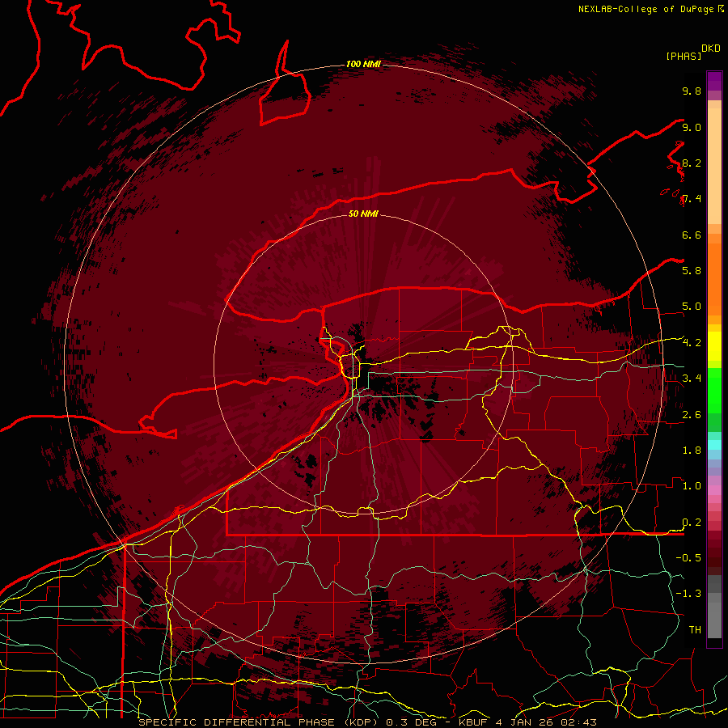Click the KBUF station identifier in the caption

click(473, 722)
